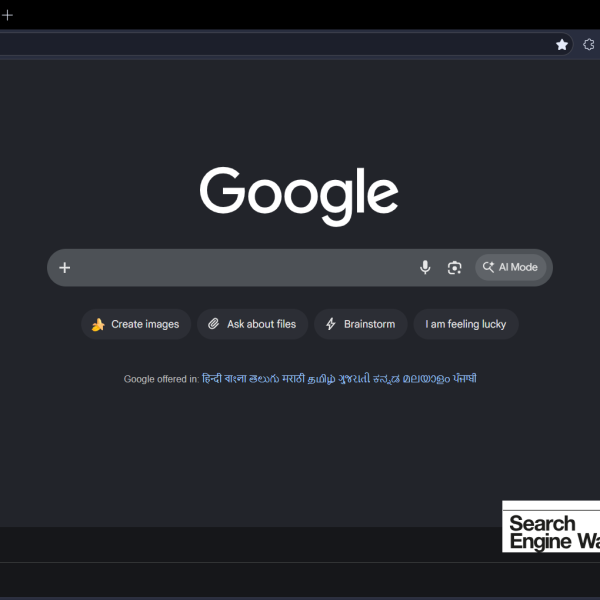Image resolution: width=600 pixels, height=600 pixels.
Task: Select the Brainstorm chip
Action: click(361, 324)
